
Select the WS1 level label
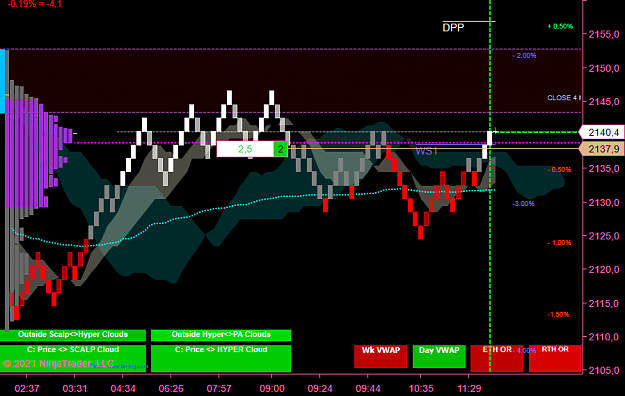pyautogui.click(x=426, y=151)
